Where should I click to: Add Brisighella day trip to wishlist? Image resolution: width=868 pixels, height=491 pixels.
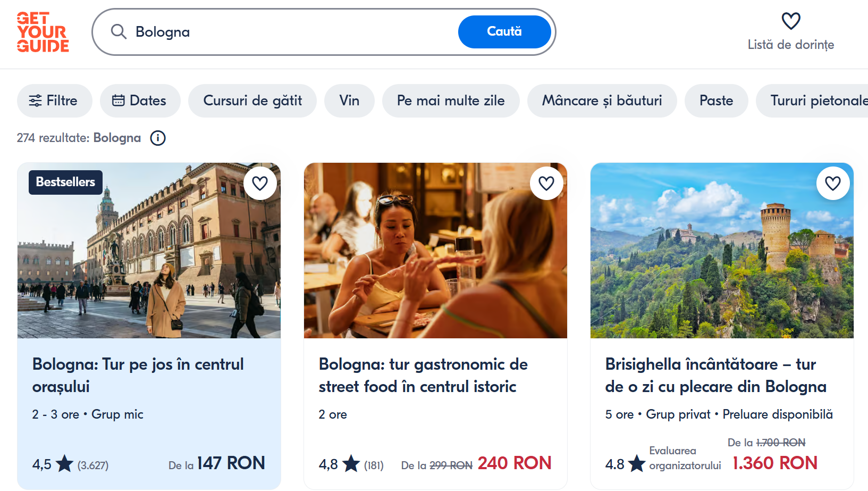point(833,184)
